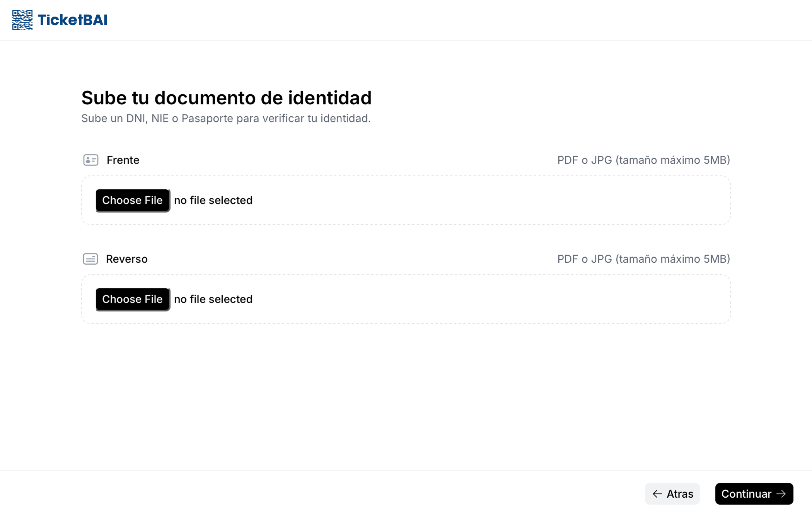Viewport: 812px width, 517px height.
Task: Click the Reverso card back icon
Action: tap(90, 259)
